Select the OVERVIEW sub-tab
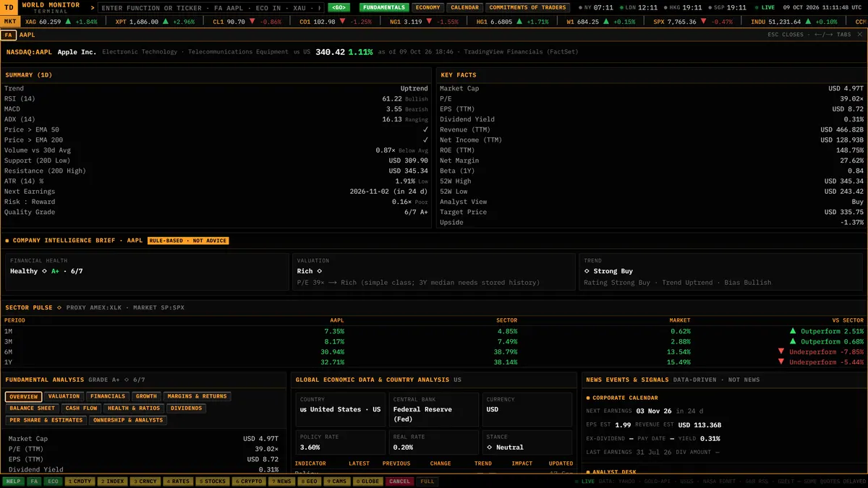Viewport: 868px width, 488px height. [23, 396]
